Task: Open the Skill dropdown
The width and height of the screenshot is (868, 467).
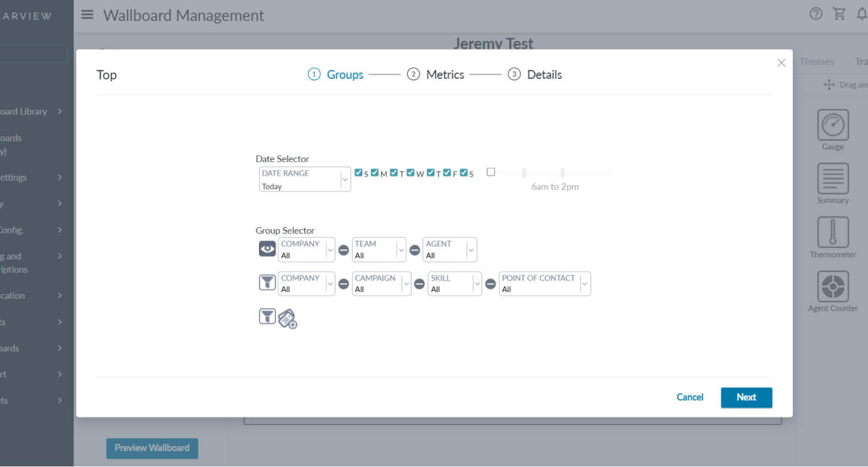Action: pos(455,283)
